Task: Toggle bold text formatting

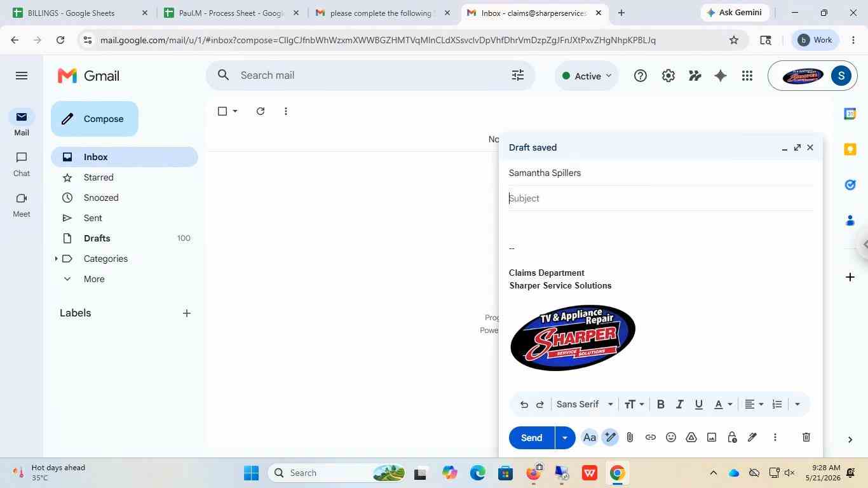Action: 660,404
